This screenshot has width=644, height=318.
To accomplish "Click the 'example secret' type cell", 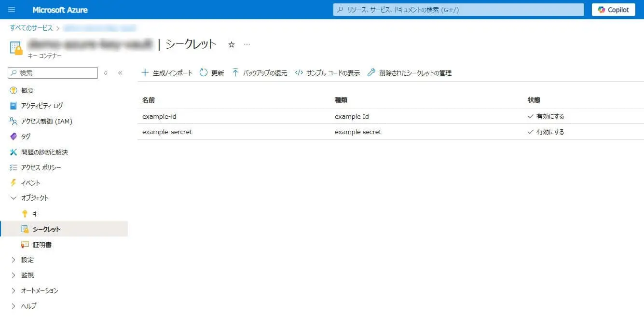I will 358,132.
